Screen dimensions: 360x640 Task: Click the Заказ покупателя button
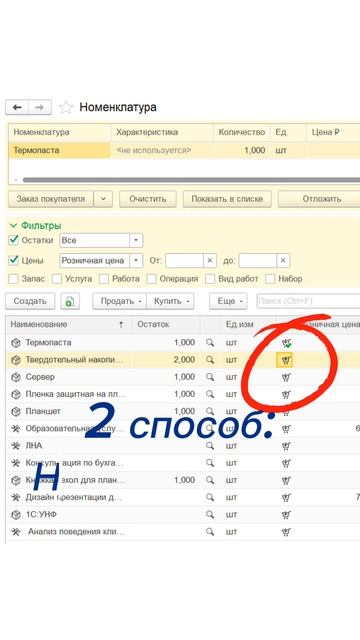51,199
